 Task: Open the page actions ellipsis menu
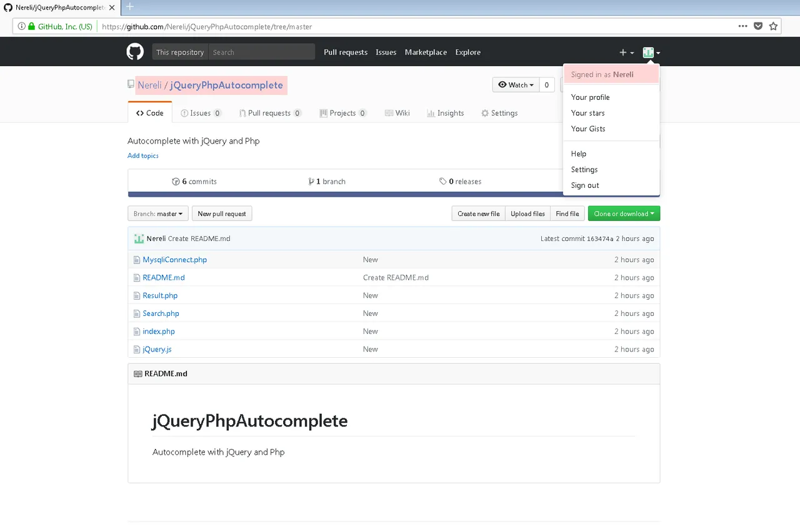(x=742, y=26)
